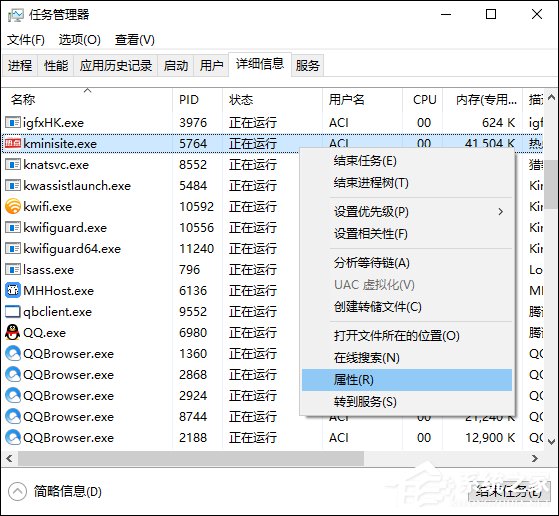Click memory value 12,900 K
Viewport: 559px width, 516px height.
point(490,438)
